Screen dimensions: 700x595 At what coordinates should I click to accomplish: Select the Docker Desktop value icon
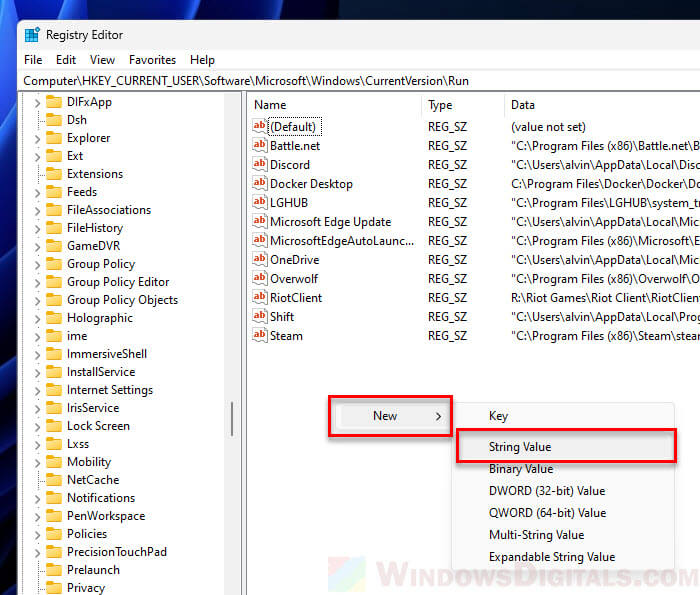tap(259, 183)
